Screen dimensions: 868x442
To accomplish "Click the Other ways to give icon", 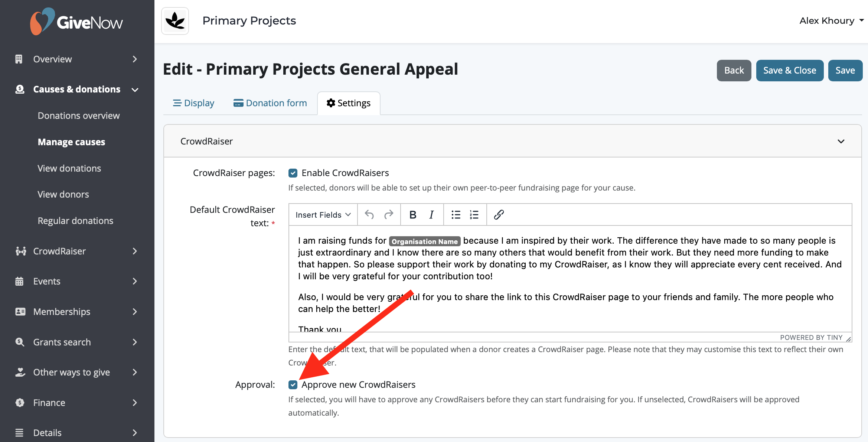I will click(x=20, y=372).
